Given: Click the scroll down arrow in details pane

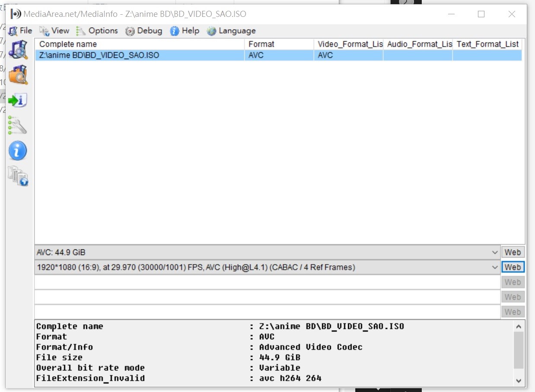Looking at the screenshot, I should pyautogui.click(x=519, y=380).
